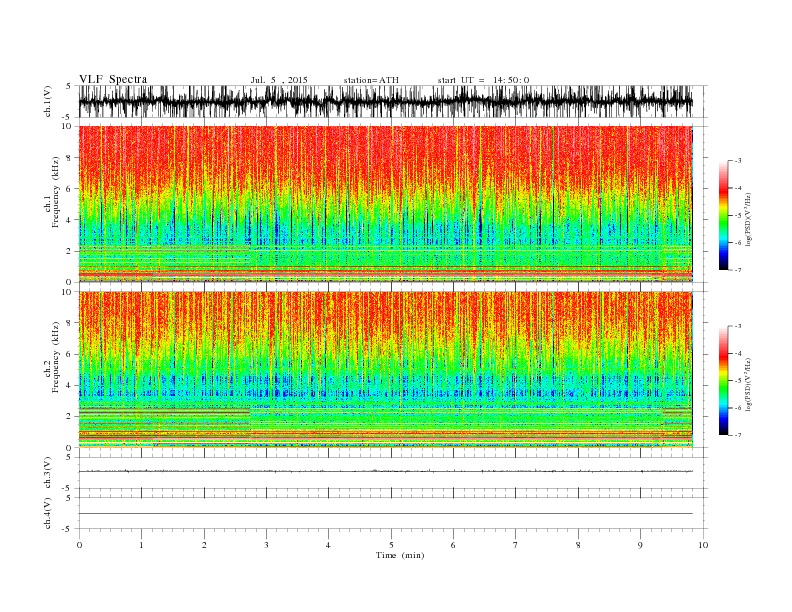Click the '10' kHz tick of ch.2 spectrogram

pyautogui.click(x=68, y=292)
